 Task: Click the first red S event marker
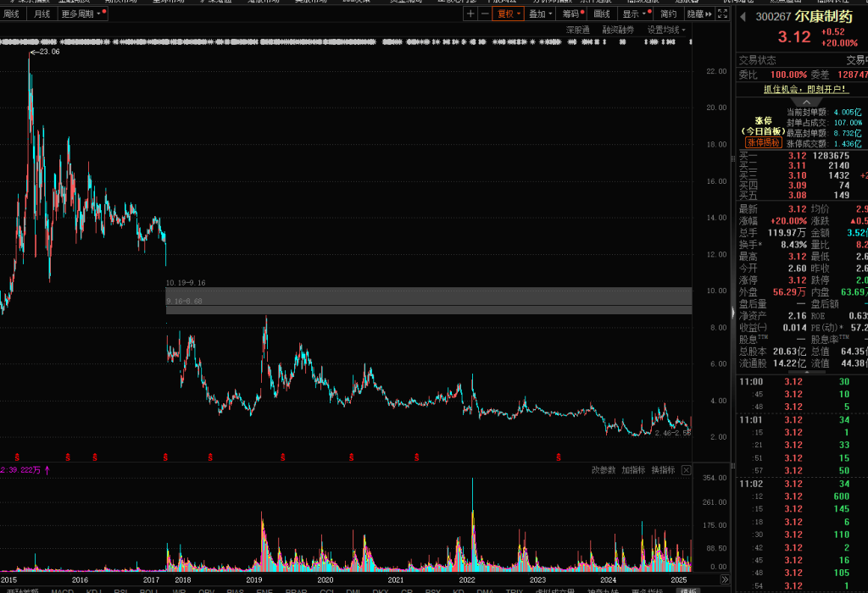coord(16,456)
